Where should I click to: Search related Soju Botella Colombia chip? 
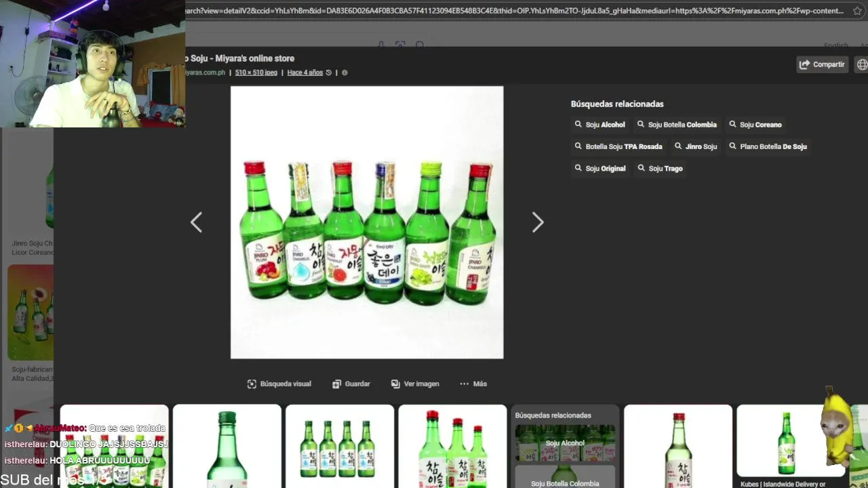677,125
